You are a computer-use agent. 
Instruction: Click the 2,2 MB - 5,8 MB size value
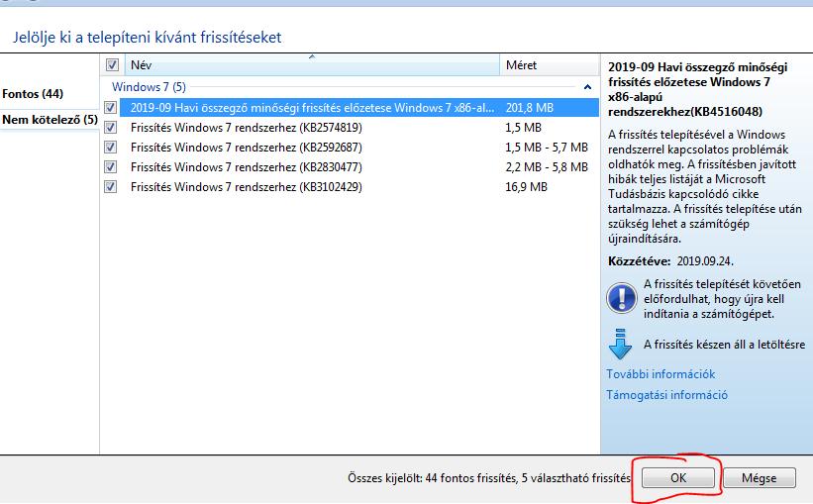pyautogui.click(x=547, y=166)
